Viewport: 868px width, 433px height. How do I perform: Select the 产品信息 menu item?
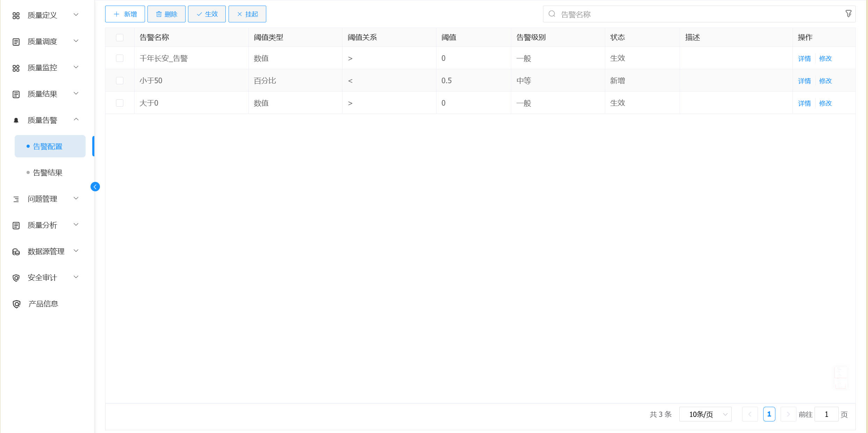[x=43, y=304]
